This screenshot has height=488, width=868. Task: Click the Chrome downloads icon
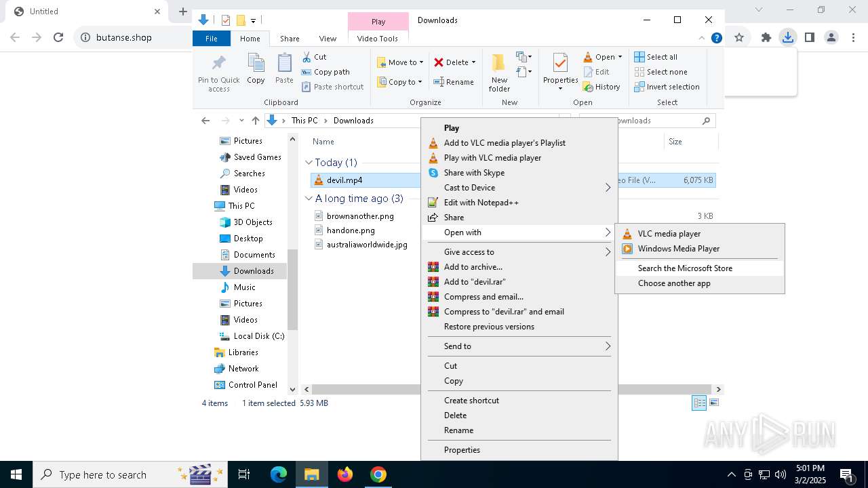(787, 37)
